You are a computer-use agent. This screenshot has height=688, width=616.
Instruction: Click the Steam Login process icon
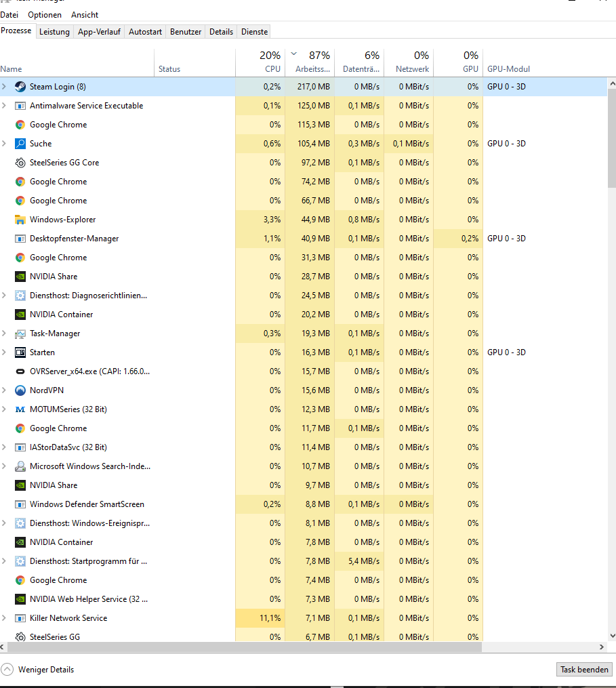[x=20, y=87]
